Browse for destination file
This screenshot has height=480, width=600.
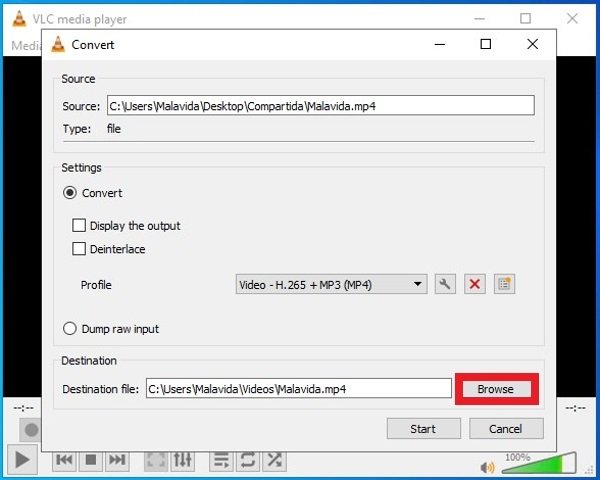(x=497, y=389)
